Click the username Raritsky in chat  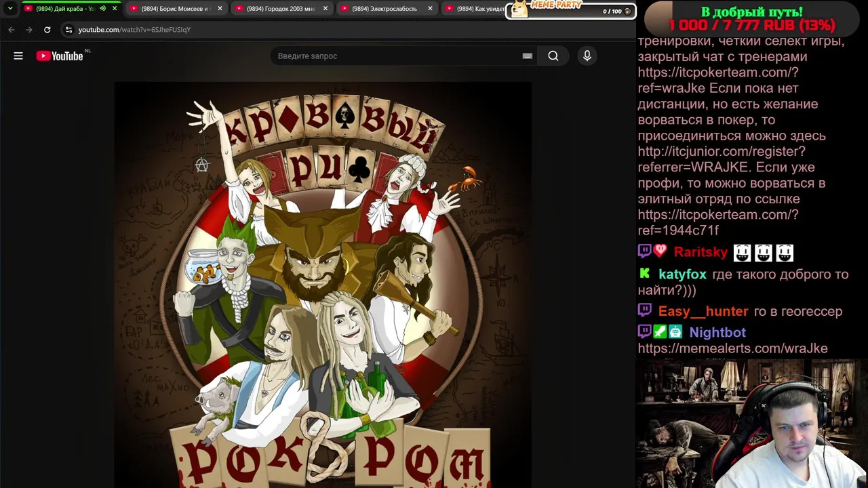[701, 252]
